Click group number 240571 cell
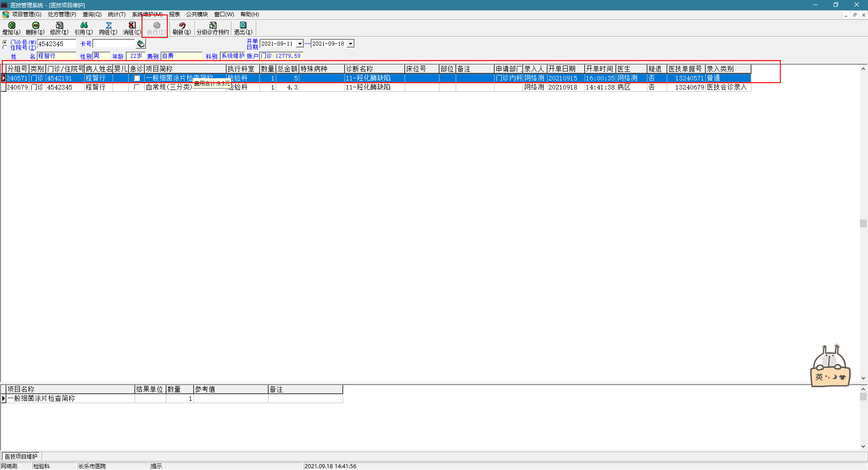Viewport: 868px width, 470px height. coord(18,78)
